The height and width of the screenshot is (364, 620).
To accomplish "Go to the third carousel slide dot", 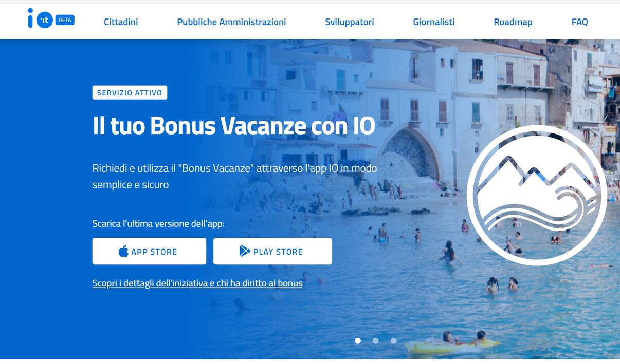I will coord(393,340).
